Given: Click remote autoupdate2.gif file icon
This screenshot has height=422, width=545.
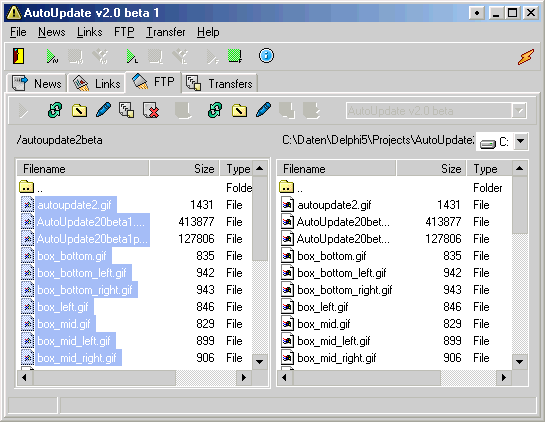Looking at the screenshot, I should (x=27, y=205).
